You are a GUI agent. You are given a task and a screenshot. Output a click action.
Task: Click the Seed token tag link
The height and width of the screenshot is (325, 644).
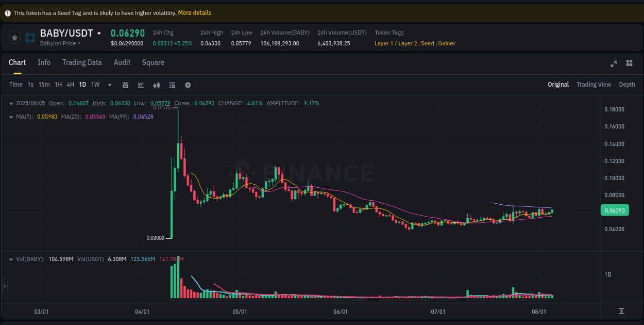[x=427, y=43]
